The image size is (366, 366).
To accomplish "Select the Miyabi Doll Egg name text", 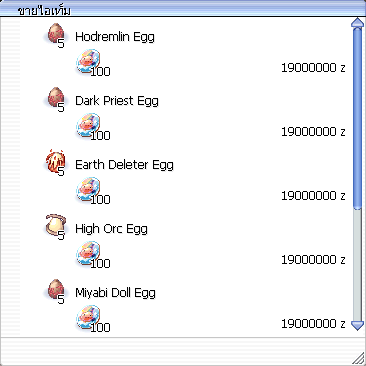I will [115, 293].
